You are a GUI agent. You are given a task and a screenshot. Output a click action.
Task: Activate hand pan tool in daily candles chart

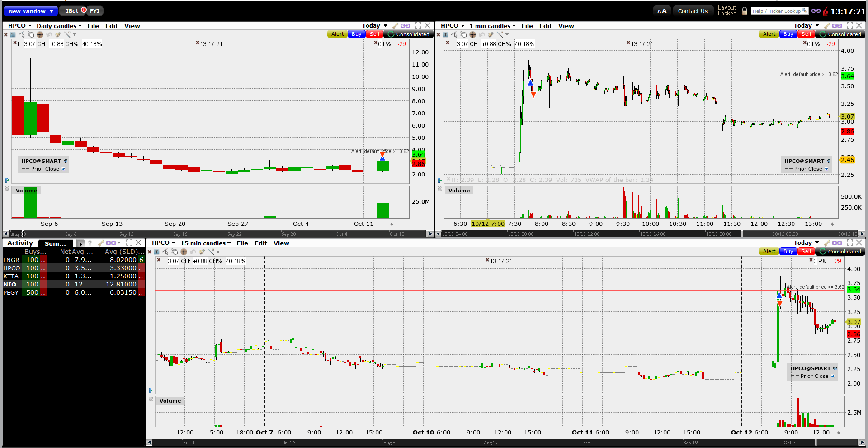click(x=31, y=34)
